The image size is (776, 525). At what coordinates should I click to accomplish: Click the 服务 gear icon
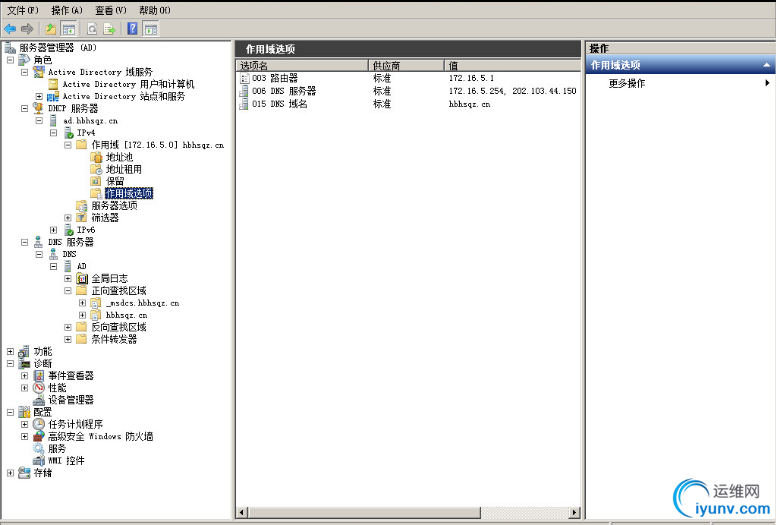click(39, 449)
